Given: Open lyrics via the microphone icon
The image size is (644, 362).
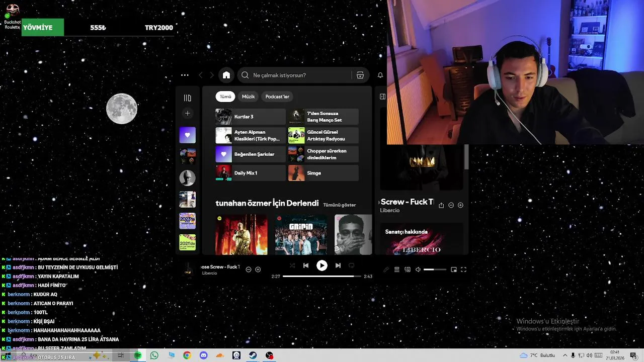Looking at the screenshot, I should [x=386, y=269].
